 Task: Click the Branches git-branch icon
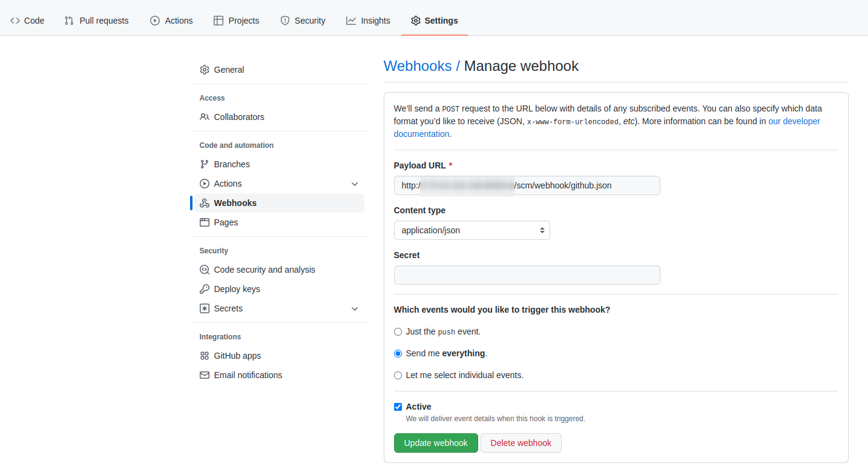click(205, 164)
